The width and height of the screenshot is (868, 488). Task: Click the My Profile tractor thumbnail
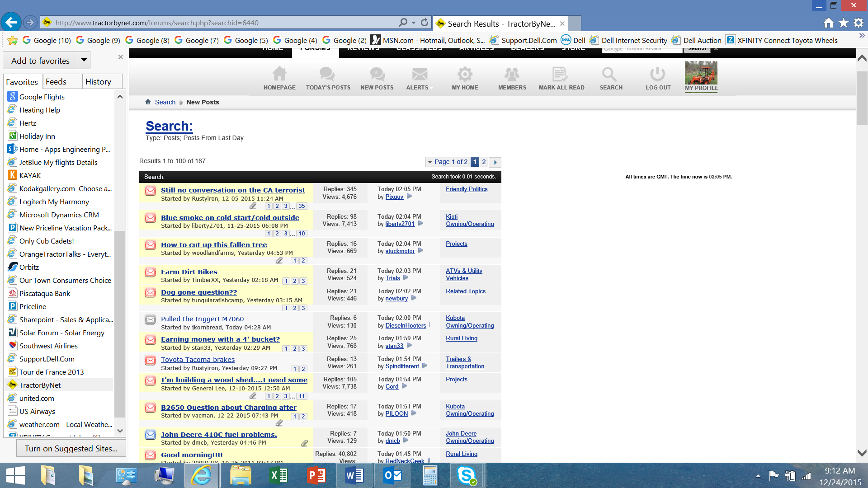click(701, 73)
